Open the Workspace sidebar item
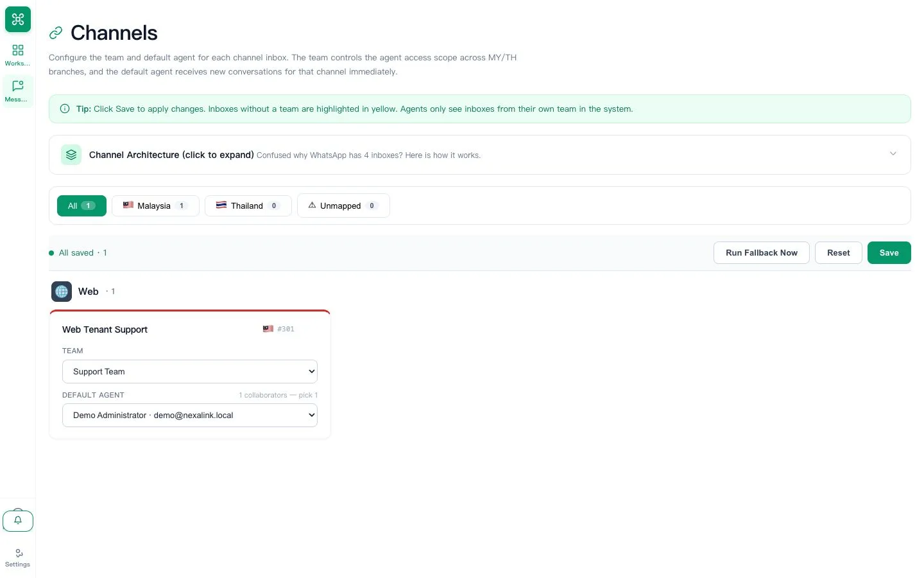This screenshot has width=924, height=578. [17, 55]
